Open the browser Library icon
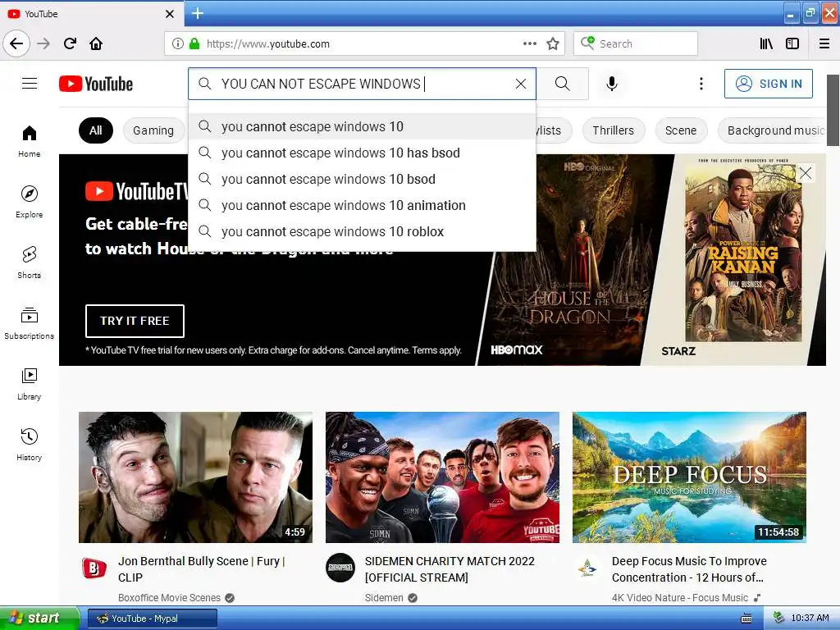The image size is (840, 630). click(766, 43)
